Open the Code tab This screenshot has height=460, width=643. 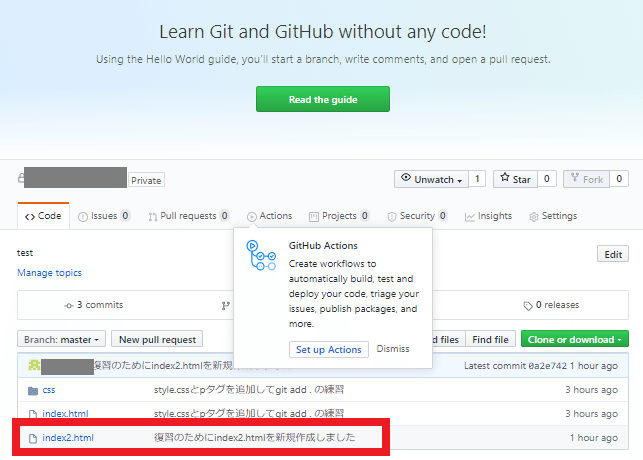tap(43, 216)
